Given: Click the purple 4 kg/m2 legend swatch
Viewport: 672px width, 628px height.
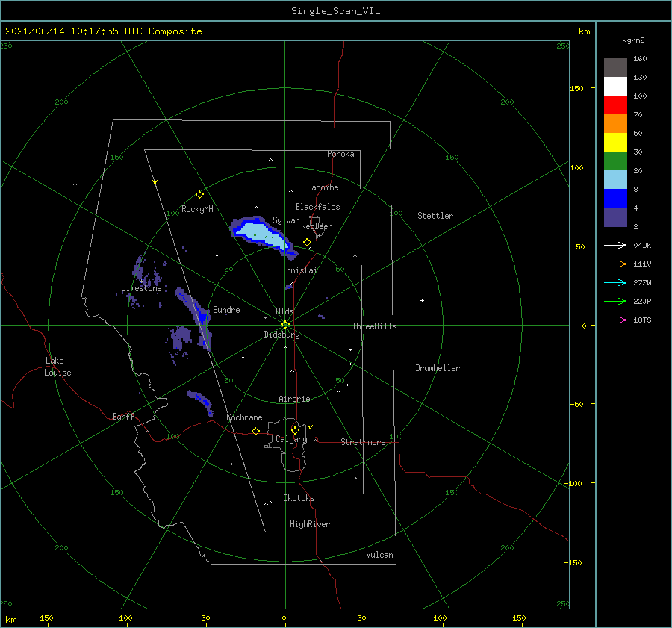Looking at the screenshot, I should [x=615, y=217].
